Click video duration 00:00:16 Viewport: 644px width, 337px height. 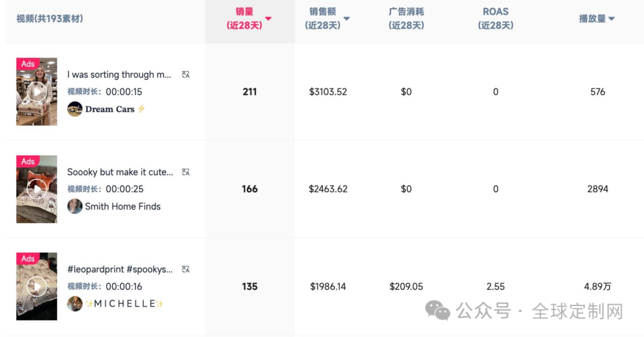124,286
